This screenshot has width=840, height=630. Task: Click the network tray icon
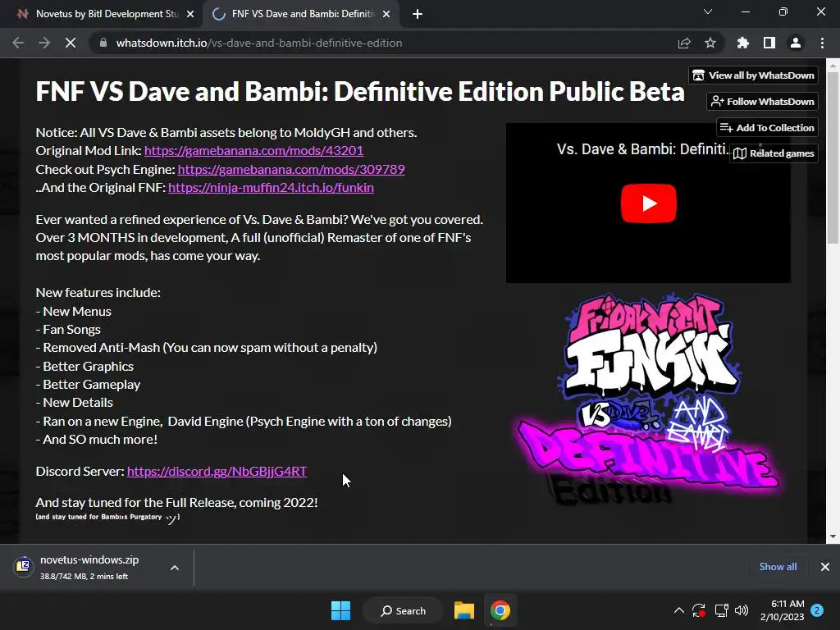[721, 610]
